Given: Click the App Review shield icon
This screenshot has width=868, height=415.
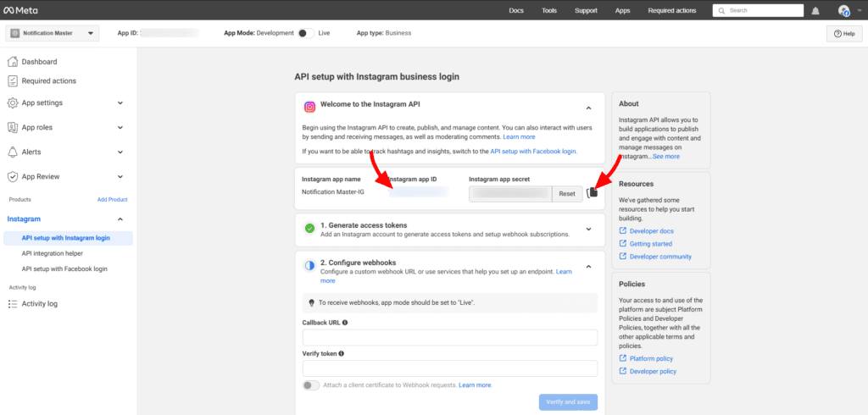Looking at the screenshot, I should tap(13, 176).
